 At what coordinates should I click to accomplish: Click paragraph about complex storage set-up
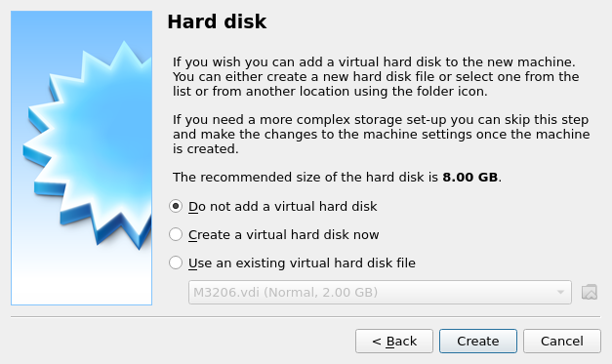click(382, 134)
